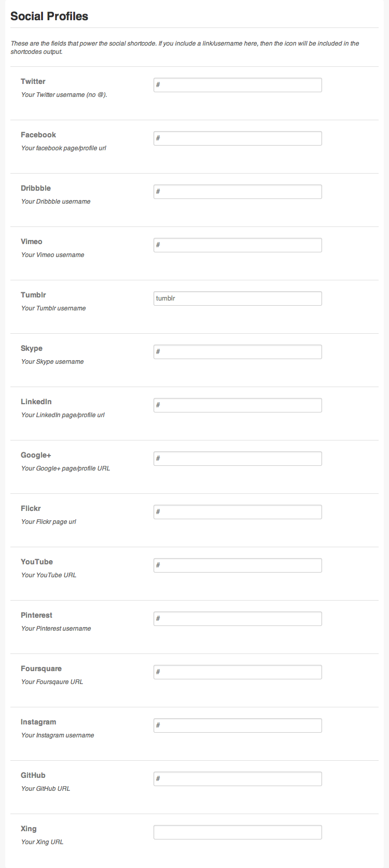Focus the Dribbble username text box
Viewport: 389px width, 868px height.
coord(238,192)
